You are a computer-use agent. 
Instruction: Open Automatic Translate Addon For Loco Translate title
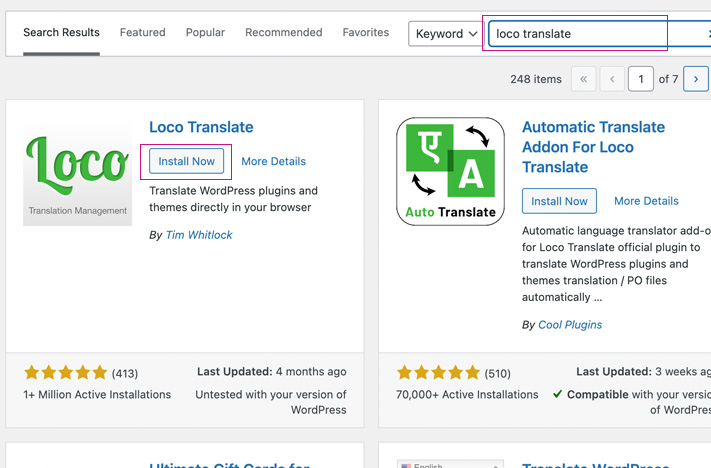[x=593, y=147]
